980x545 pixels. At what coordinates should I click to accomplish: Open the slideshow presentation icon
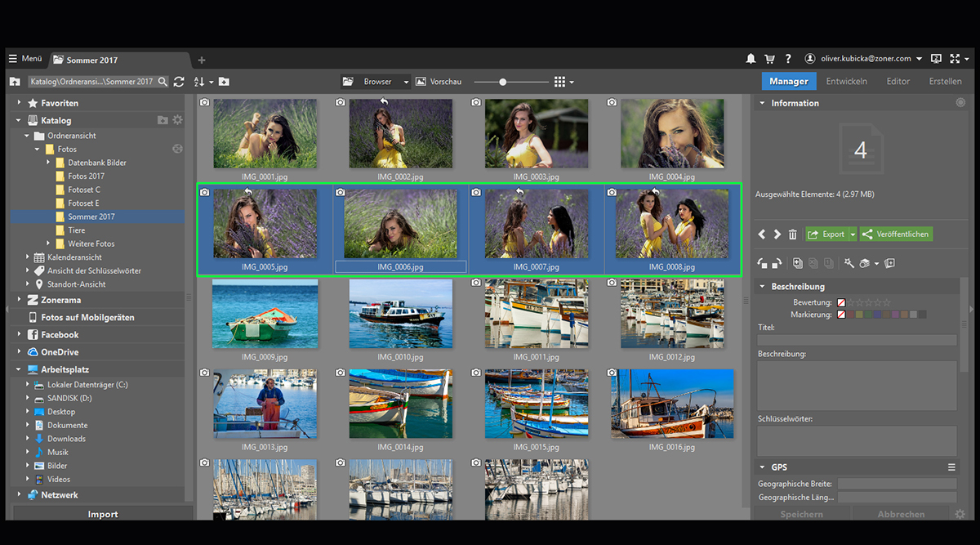[x=889, y=262]
